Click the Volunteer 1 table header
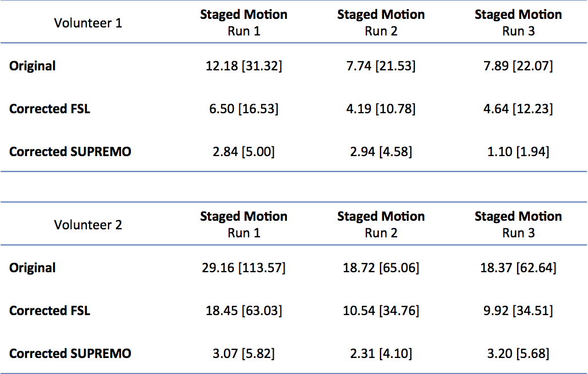Viewport: 588px width, 374px height. click(88, 23)
